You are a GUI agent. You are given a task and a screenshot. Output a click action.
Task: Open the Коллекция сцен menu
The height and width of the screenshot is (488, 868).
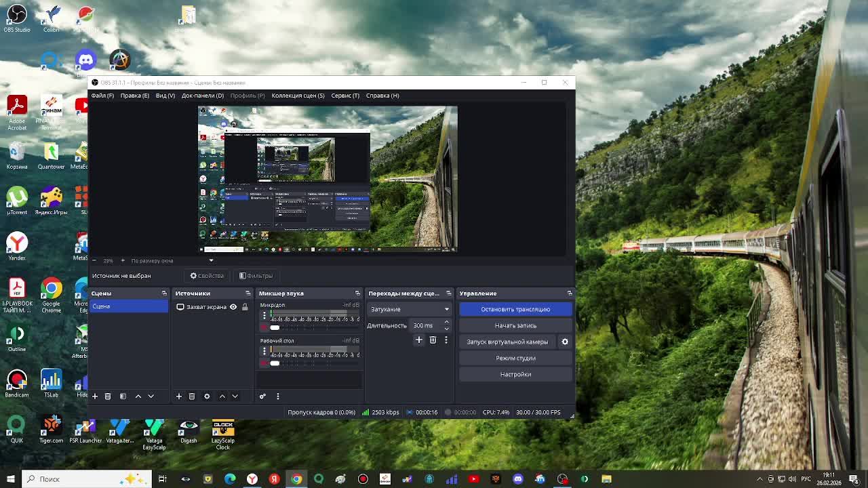[298, 96]
